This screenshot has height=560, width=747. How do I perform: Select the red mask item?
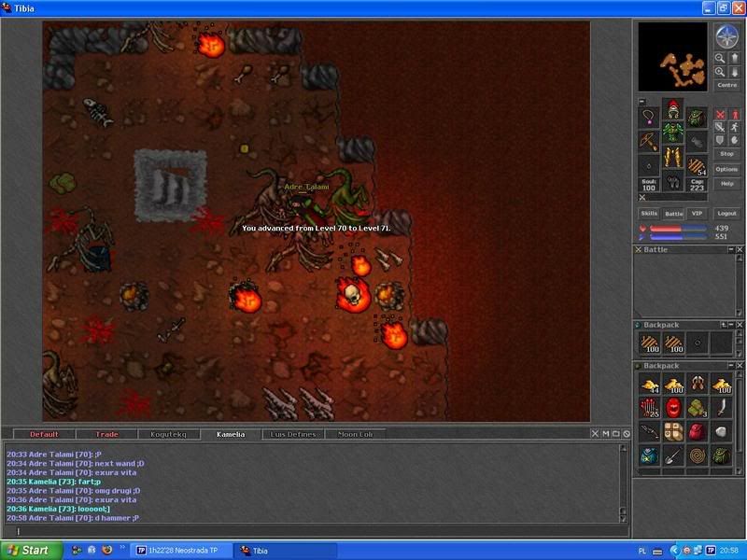(673, 408)
